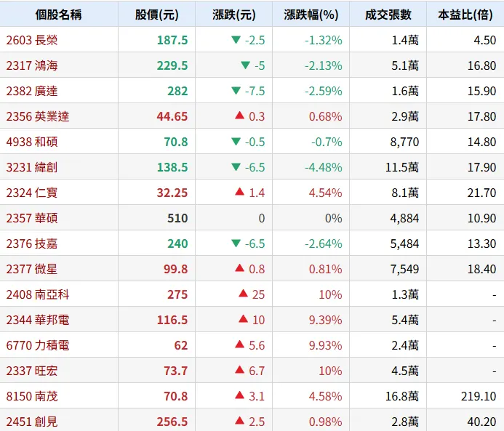The image size is (504, 431).
Task: Select the price 282 for 廣達
Action: tap(177, 91)
